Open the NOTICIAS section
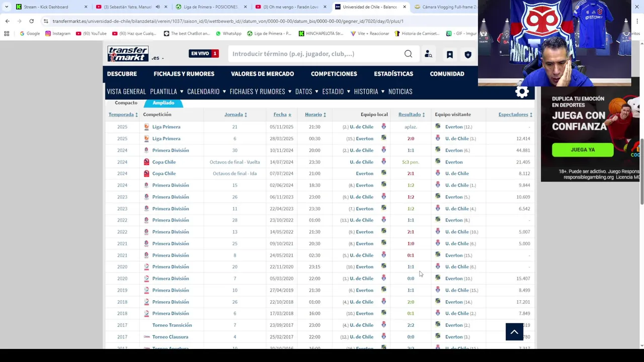Screen dimensions: 644x362 (400, 92)
